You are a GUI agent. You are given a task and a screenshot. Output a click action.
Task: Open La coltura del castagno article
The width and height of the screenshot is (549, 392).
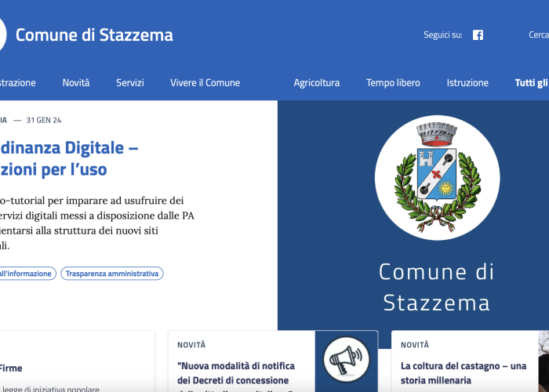464,373
